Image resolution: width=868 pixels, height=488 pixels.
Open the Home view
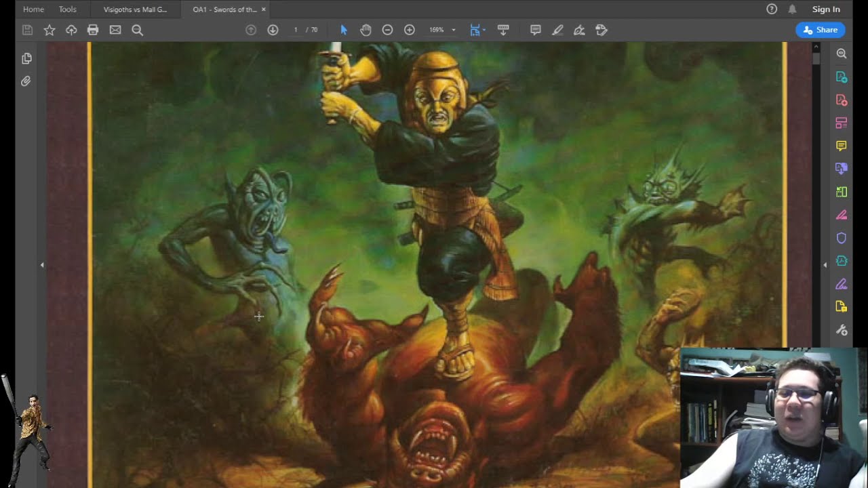[x=33, y=9]
